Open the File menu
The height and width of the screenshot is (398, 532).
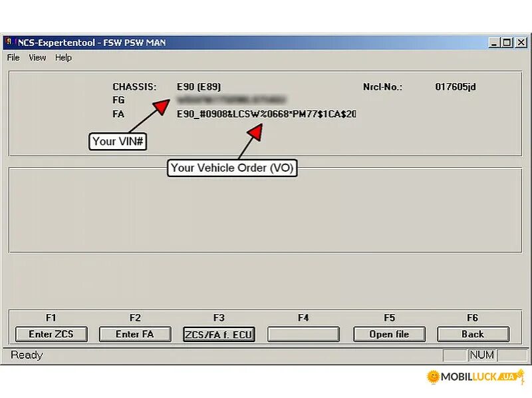(13, 58)
